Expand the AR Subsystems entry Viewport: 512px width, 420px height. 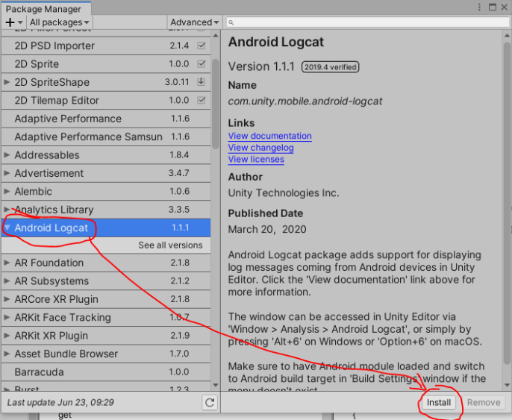pos(7,280)
